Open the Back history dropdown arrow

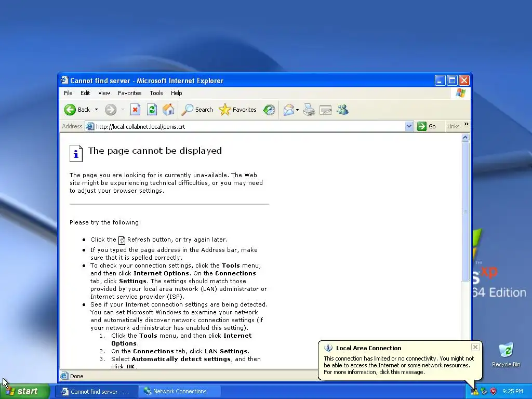tap(96, 110)
